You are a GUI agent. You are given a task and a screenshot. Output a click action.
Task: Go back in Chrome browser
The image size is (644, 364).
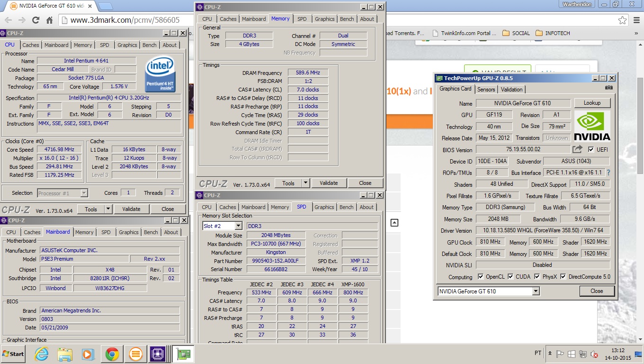[8, 20]
